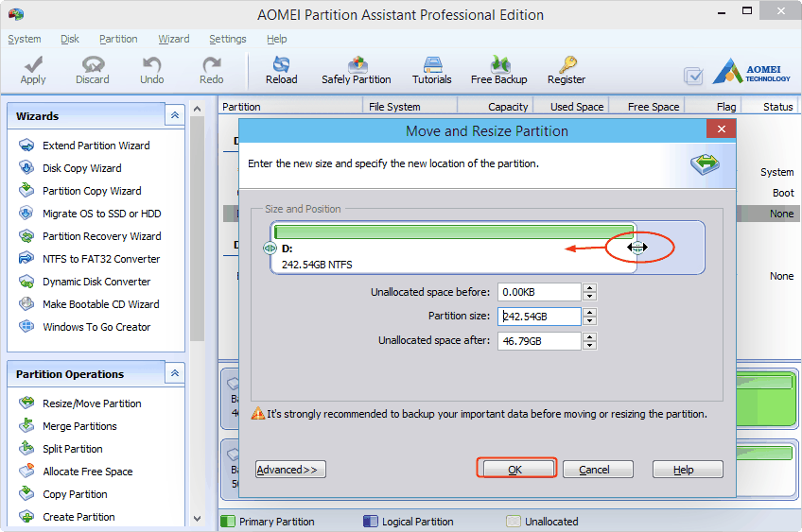Click the right resize handle of D: partition
This screenshot has width=802, height=532.
click(x=637, y=248)
